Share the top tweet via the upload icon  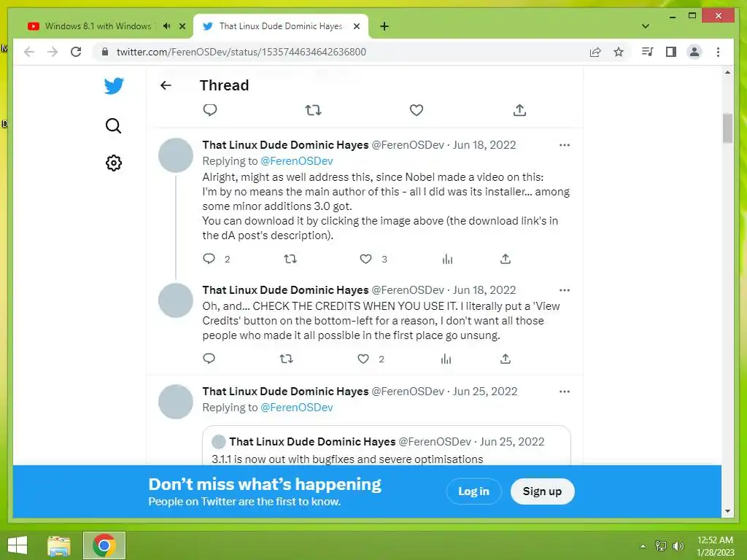coord(519,110)
